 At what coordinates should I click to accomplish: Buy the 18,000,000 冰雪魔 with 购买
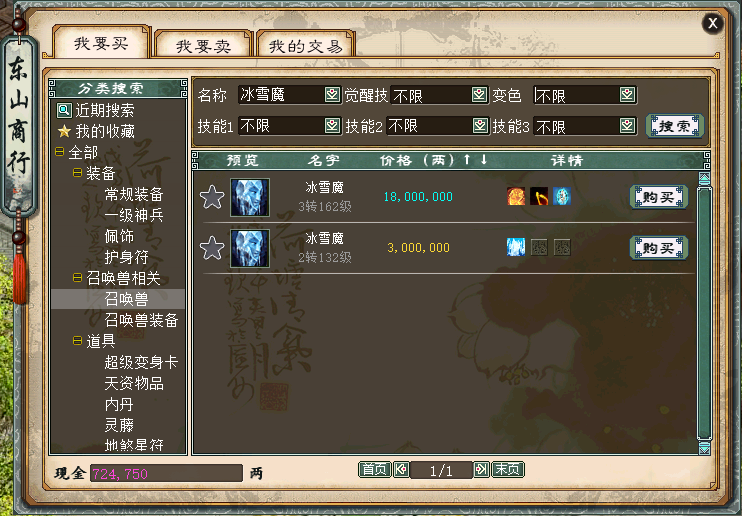pyautogui.click(x=658, y=197)
